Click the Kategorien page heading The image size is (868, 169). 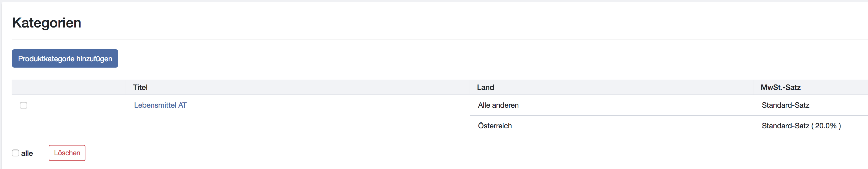pos(46,23)
